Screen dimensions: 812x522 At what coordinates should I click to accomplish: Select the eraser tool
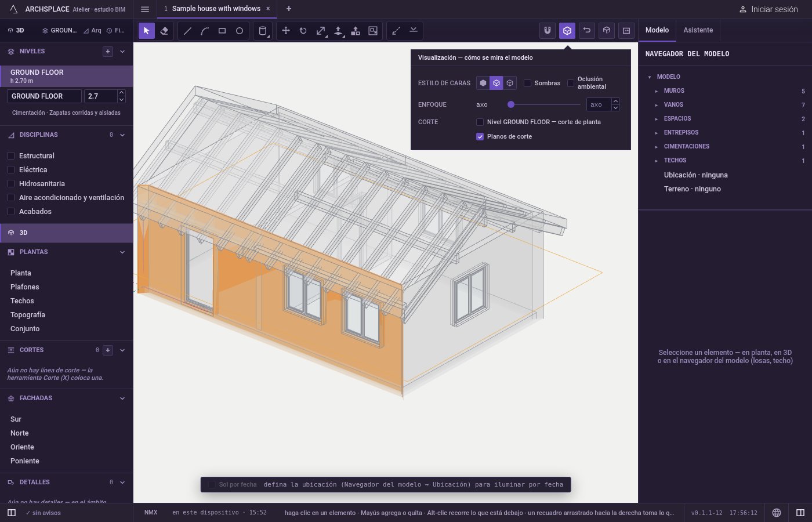164,31
